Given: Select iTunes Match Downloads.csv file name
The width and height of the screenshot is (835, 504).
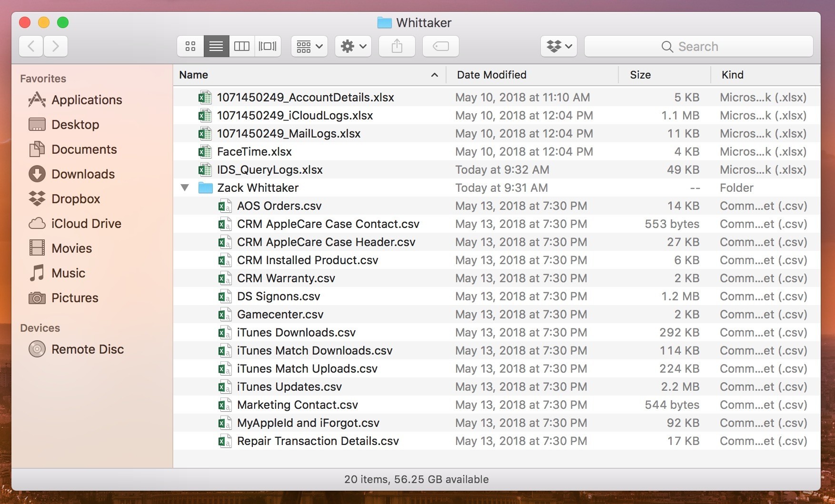Looking at the screenshot, I should pyautogui.click(x=315, y=351).
